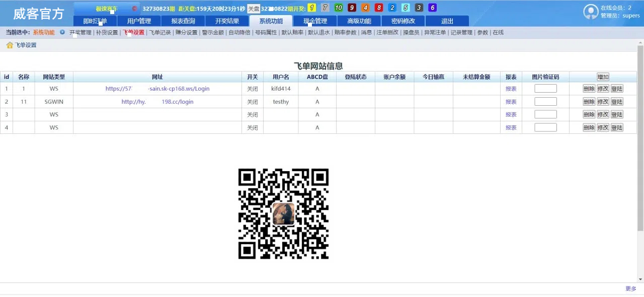
Task: Open the 报表 link for testhy
Action: pyautogui.click(x=511, y=102)
